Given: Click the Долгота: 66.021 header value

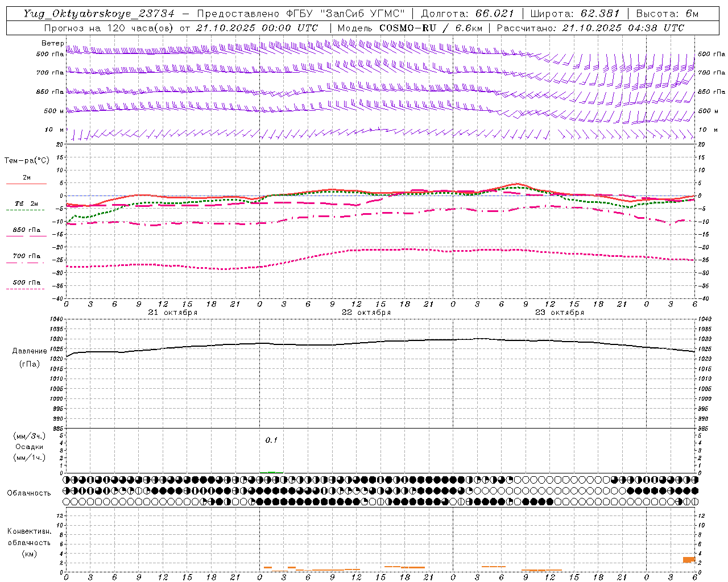Looking at the screenshot, I should coord(468,14).
